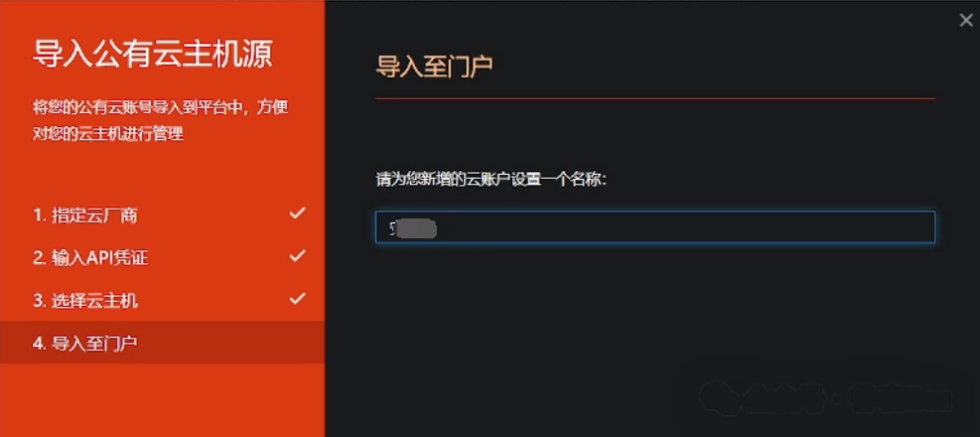Click the number 1 of the first step
The width and height of the screenshot is (980, 437).
(37, 217)
